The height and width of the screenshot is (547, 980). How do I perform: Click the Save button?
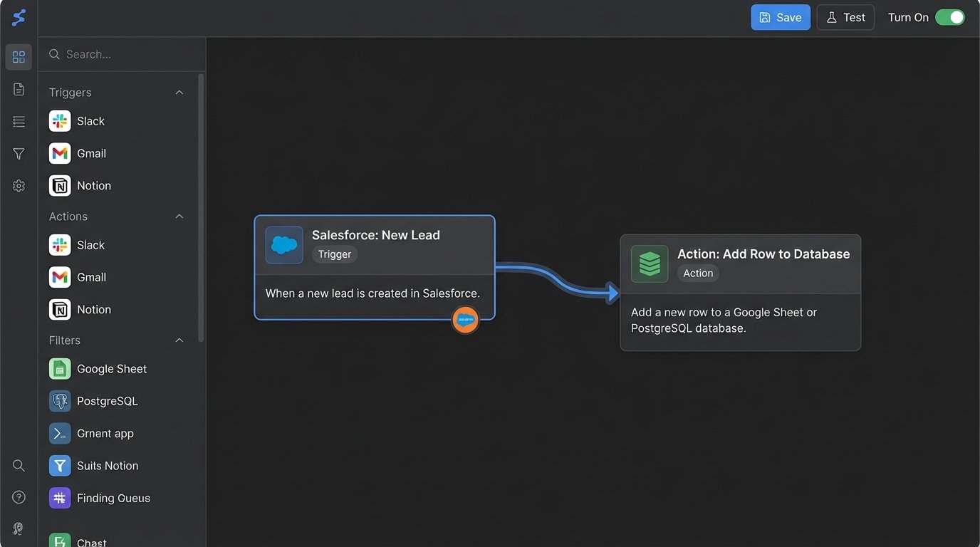click(780, 17)
